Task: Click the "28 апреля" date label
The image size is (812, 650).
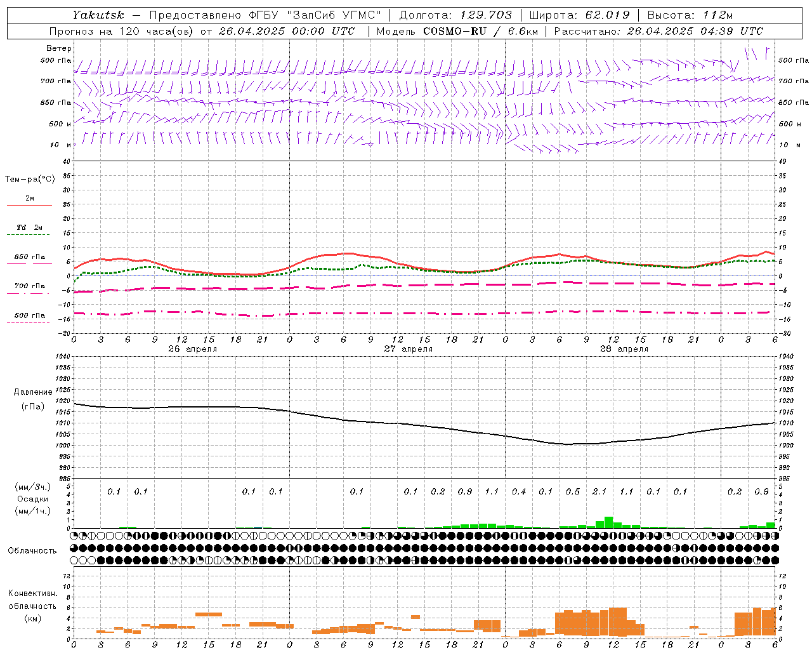Action: click(624, 349)
